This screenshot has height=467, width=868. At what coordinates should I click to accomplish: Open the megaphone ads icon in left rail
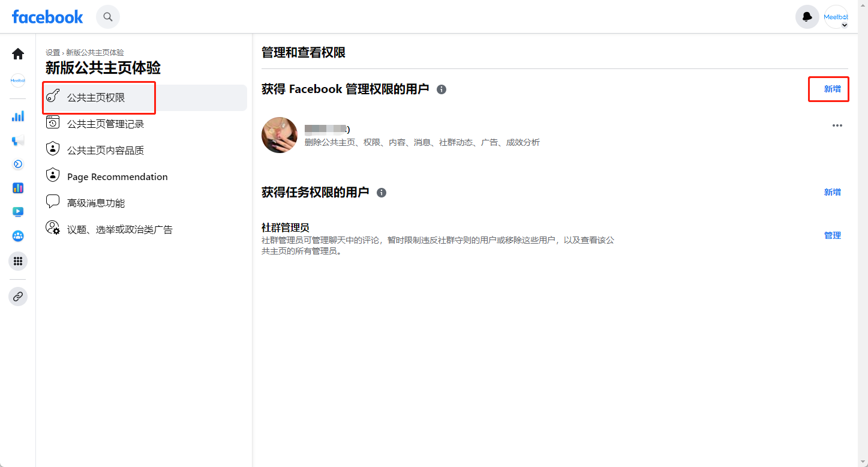point(18,140)
